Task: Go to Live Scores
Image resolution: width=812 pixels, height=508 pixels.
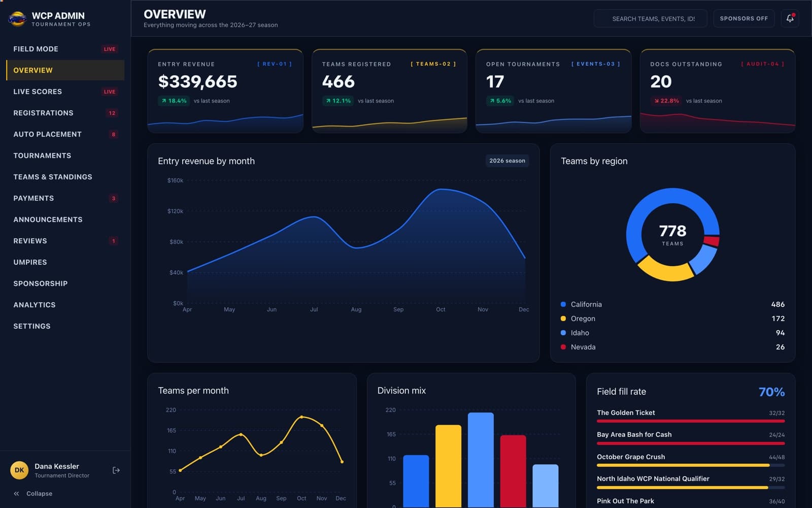Action: tap(65, 91)
